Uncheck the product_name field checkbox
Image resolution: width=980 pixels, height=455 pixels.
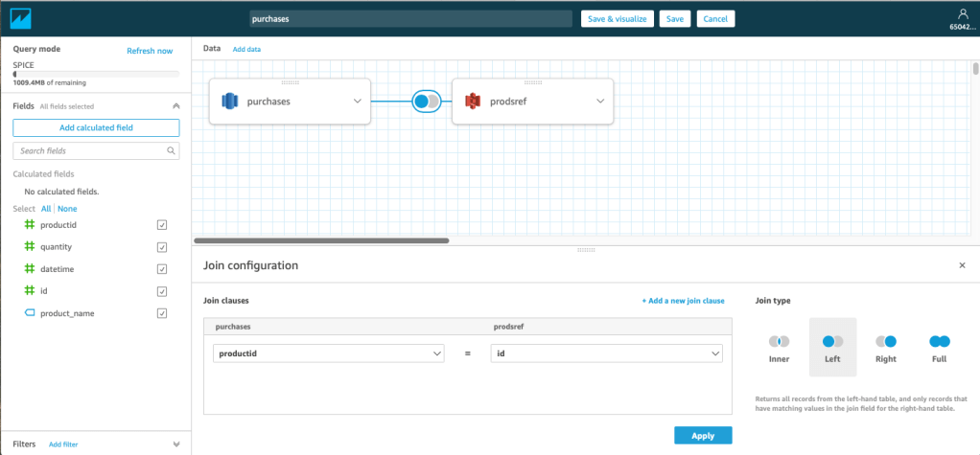click(x=162, y=313)
